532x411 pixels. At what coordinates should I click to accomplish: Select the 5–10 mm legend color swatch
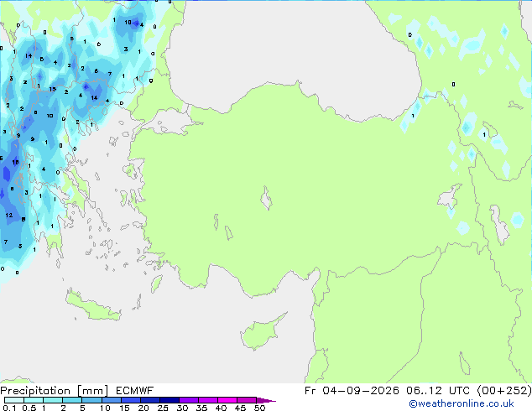coord(92,400)
